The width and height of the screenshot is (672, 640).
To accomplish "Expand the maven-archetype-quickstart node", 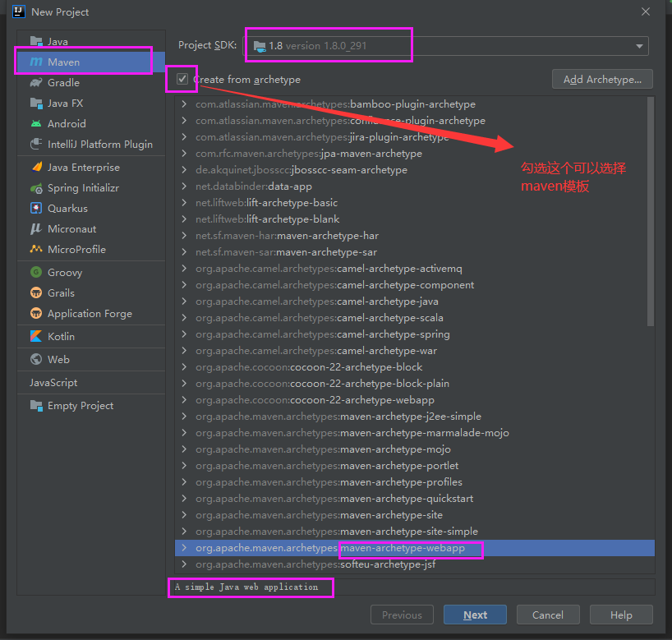I will pos(184,499).
